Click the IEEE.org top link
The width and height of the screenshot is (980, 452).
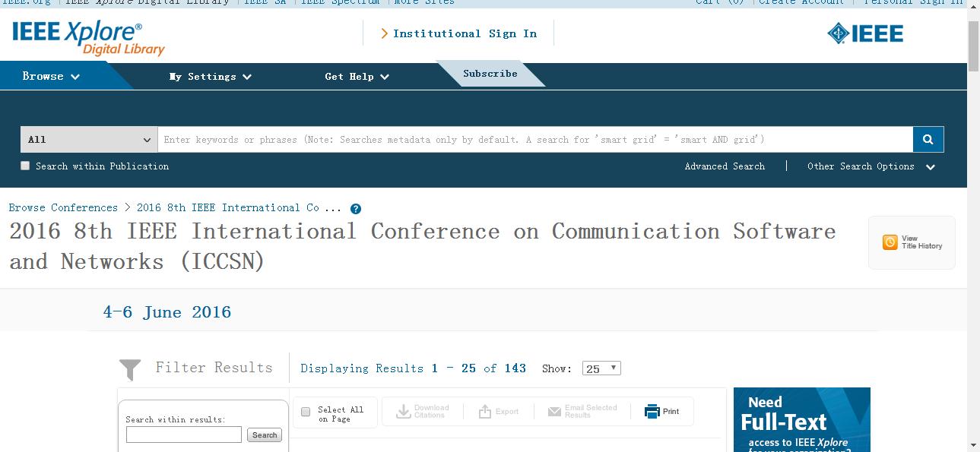(x=26, y=2)
